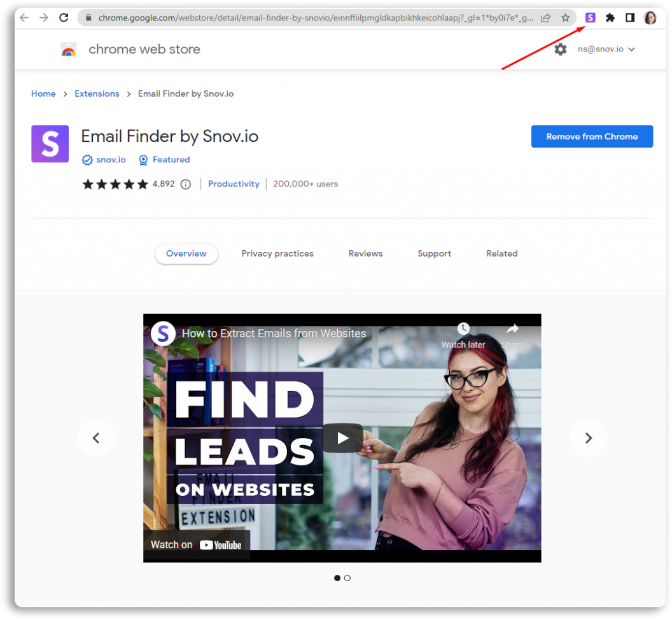Select the second carousel dot indicator

pyautogui.click(x=347, y=578)
